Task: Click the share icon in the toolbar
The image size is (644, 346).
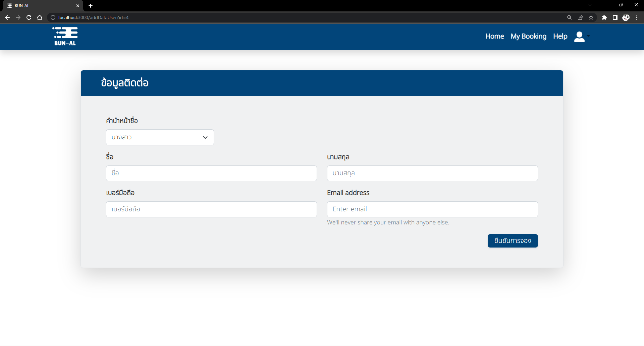Action: click(580, 17)
